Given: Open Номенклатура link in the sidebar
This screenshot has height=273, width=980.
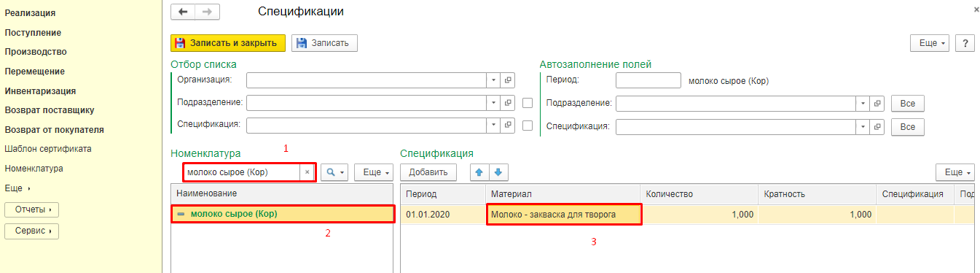Looking at the screenshot, I should [x=34, y=169].
